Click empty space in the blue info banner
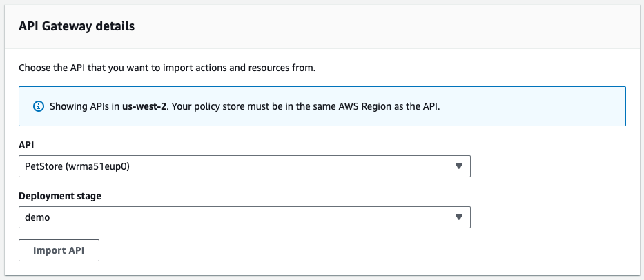Screen dimensions: 644x280 tap(538, 107)
